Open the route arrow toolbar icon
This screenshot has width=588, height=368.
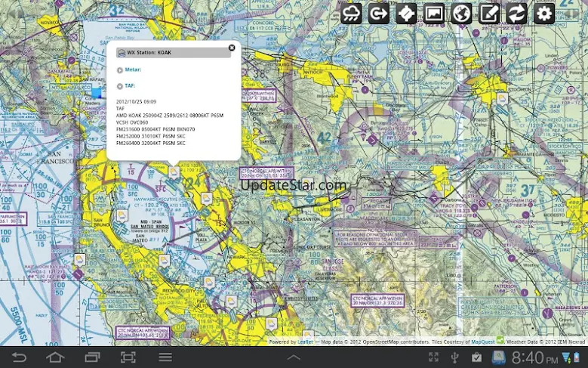click(379, 13)
